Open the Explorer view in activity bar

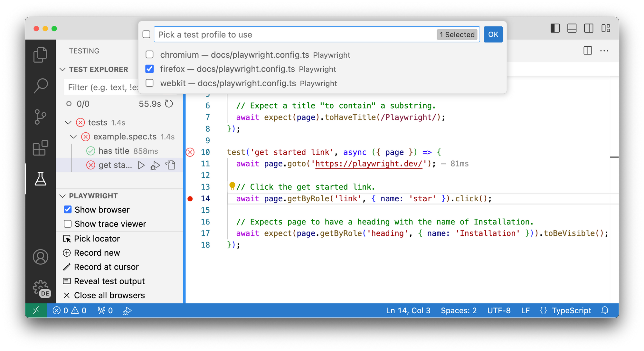pyautogui.click(x=40, y=55)
